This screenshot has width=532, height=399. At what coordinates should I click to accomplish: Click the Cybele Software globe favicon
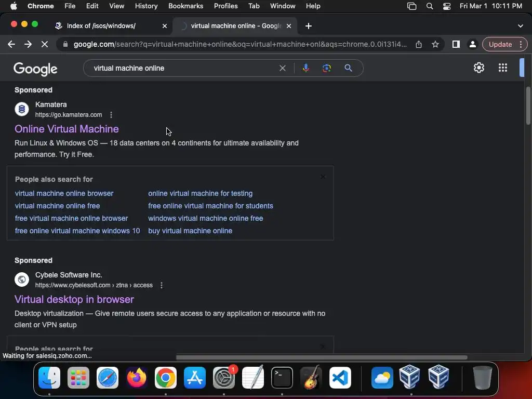point(22,280)
